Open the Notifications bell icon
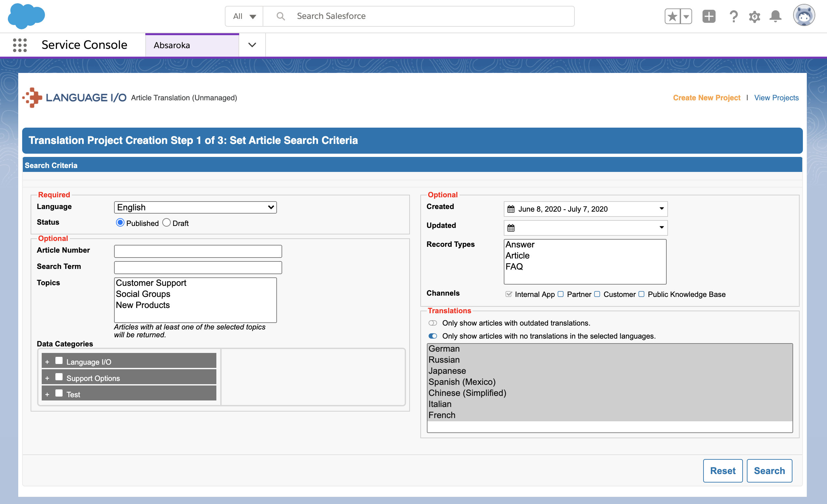This screenshot has height=504, width=827. tap(775, 16)
